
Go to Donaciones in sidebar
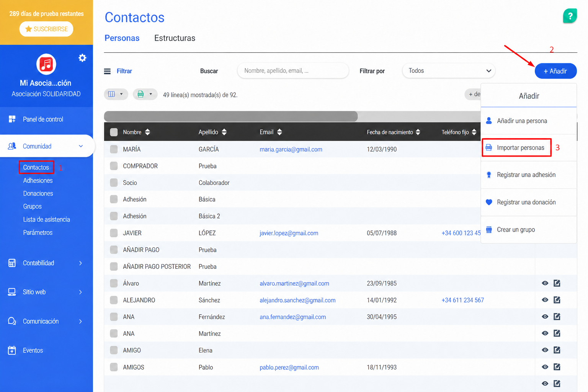coord(38,193)
